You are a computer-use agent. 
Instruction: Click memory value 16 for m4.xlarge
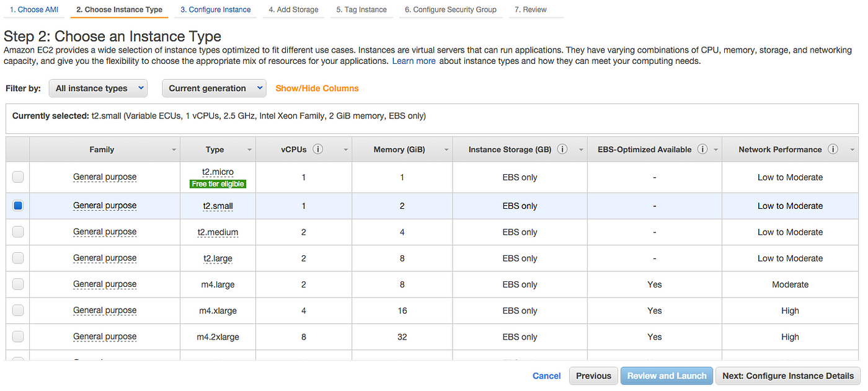coord(402,310)
